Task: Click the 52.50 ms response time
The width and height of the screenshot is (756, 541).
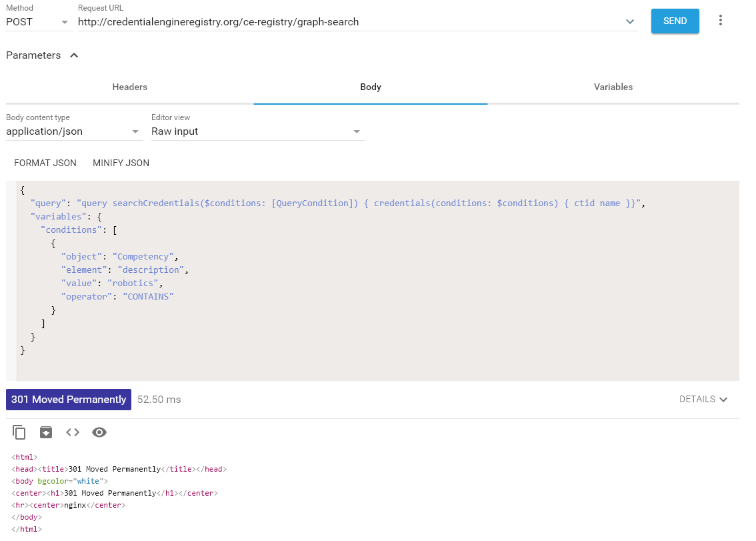Action: [x=159, y=400]
